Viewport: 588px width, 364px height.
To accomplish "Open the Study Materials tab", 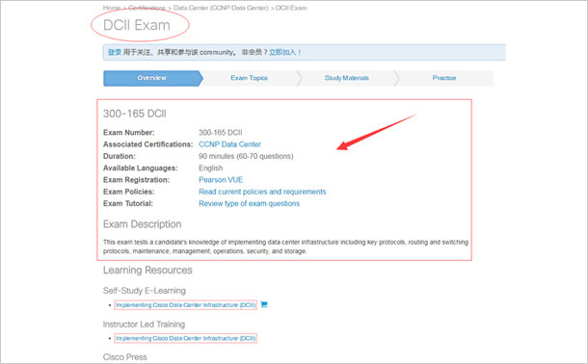I will coord(347,78).
